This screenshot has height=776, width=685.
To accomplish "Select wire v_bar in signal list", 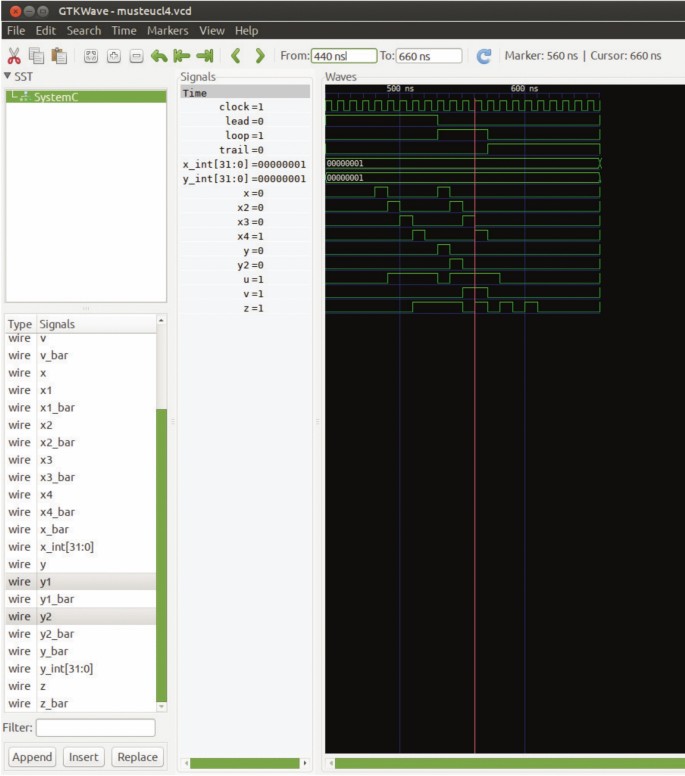I will (x=81, y=355).
